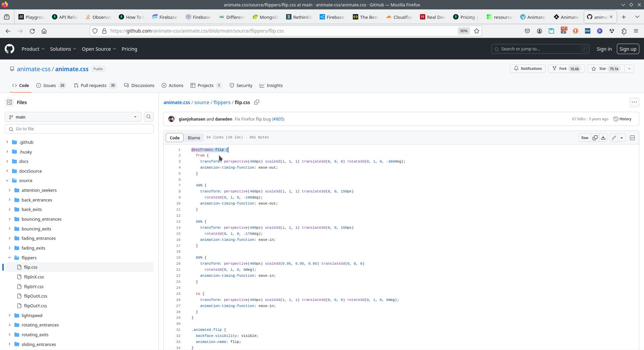Collapse the Files sidebar panel
Viewport: 644px width, 350px height.
tap(9, 102)
